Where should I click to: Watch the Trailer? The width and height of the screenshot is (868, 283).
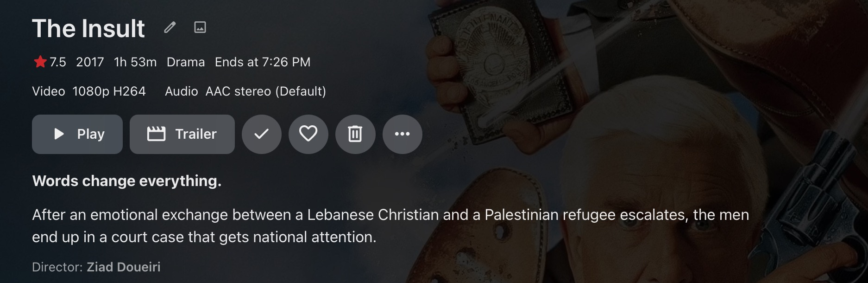click(182, 134)
